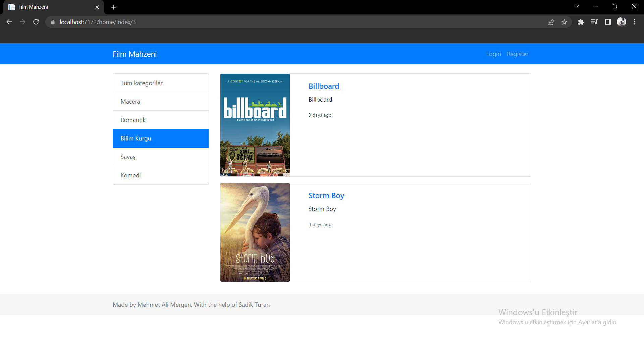Open the Register link

click(518, 54)
